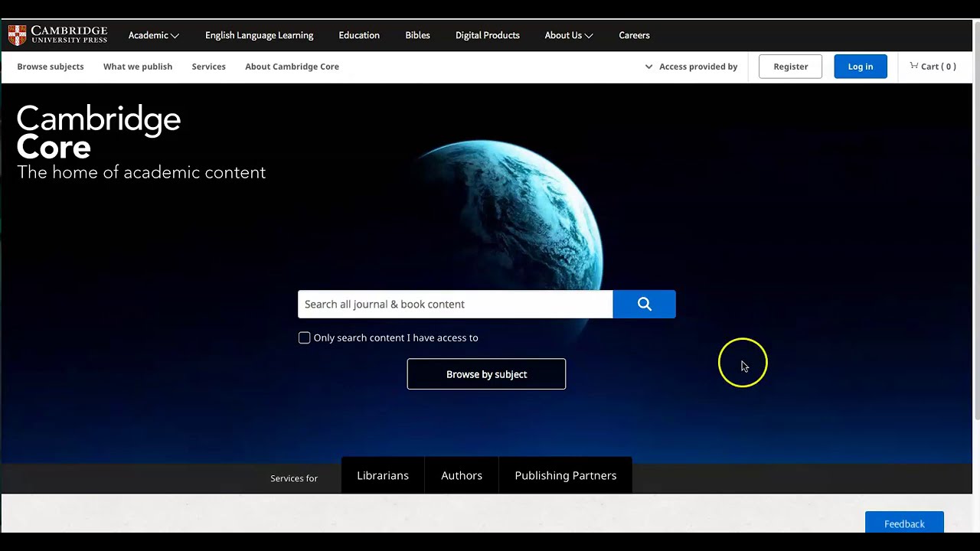Click the What we publish link

pyautogui.click(x=138, y=67)
